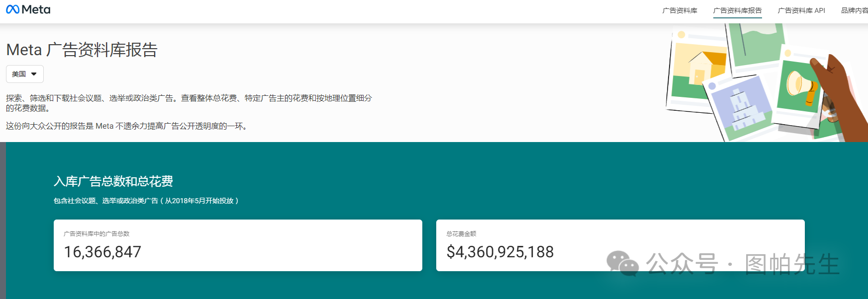The width and height of the screenshot is (868, 299).
Task: Click the number 16,366,847
Action: (x=102, y=252)
